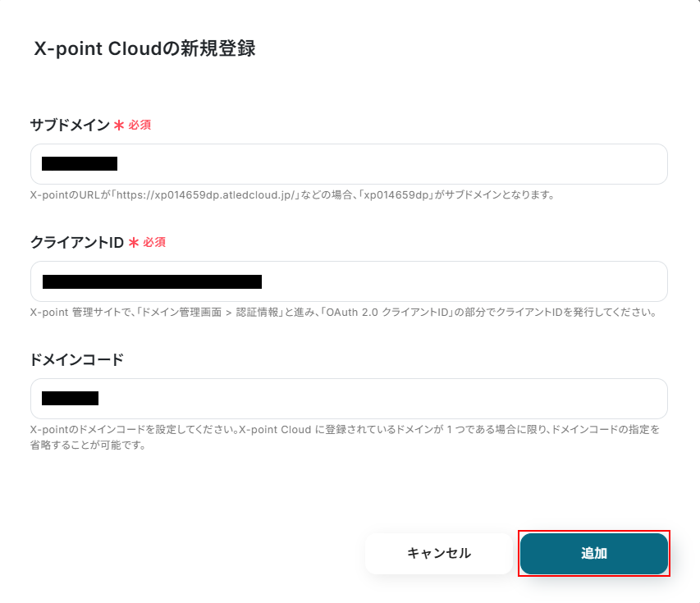
Task: Click the red asterisk beside サブドメイン
Action: 119,126
